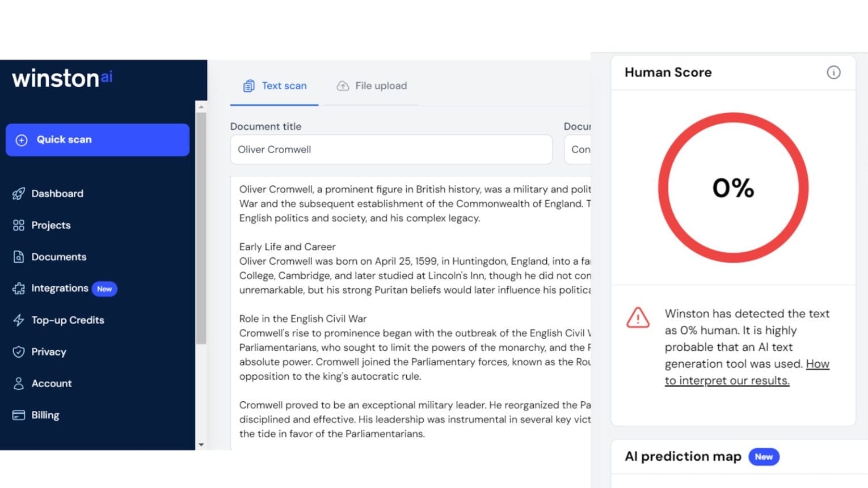Click the Quick scan button
The height and width of the screenshot is (488, 868).
97,139
